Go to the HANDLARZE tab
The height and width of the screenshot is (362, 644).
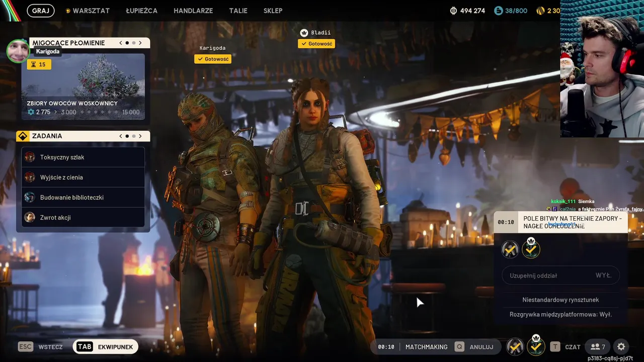pos(193,11)
